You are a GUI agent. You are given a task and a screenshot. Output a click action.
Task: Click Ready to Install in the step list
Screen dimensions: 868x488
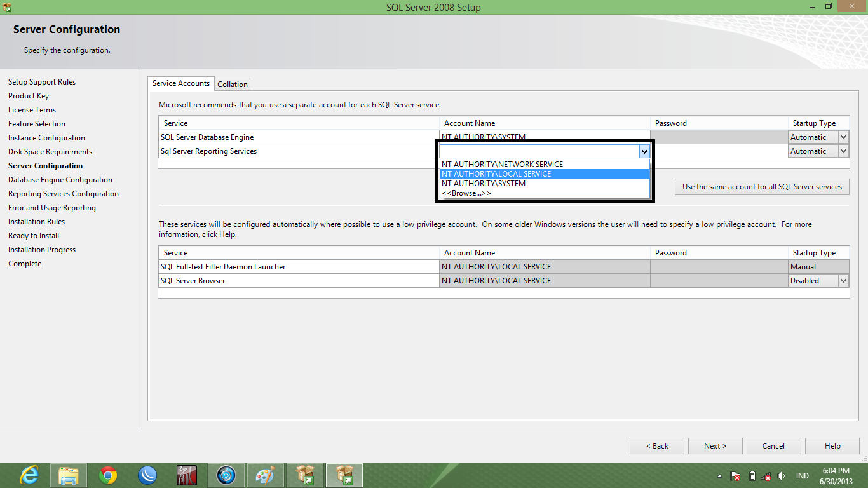34,236
